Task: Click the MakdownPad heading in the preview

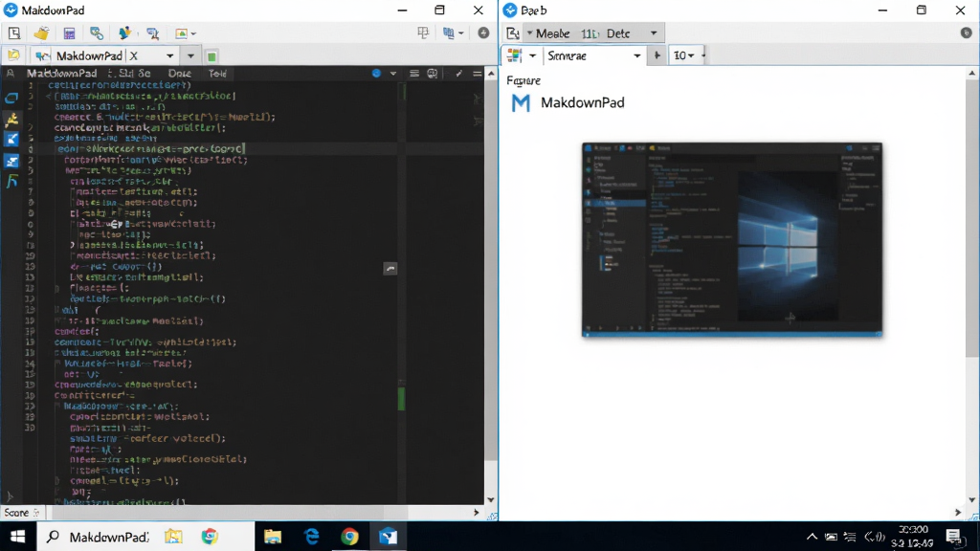Action: (x=583, y=103)
